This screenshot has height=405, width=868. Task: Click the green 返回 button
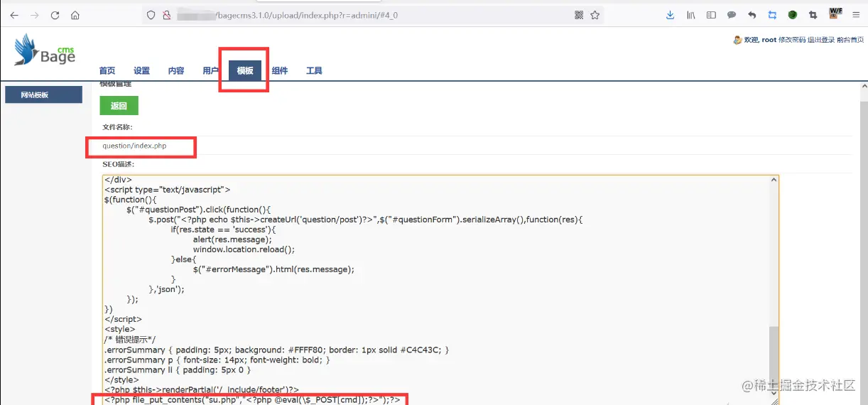[119, 106]
